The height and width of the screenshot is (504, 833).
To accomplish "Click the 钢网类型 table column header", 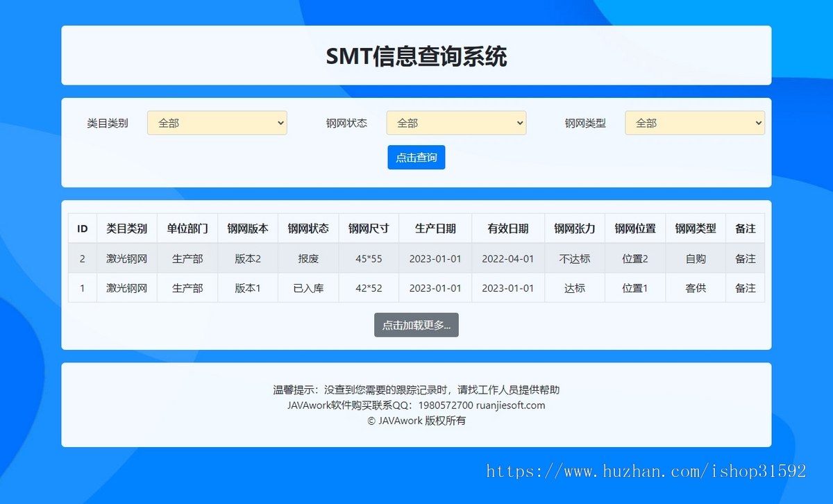I will click(x=696, y=228).
